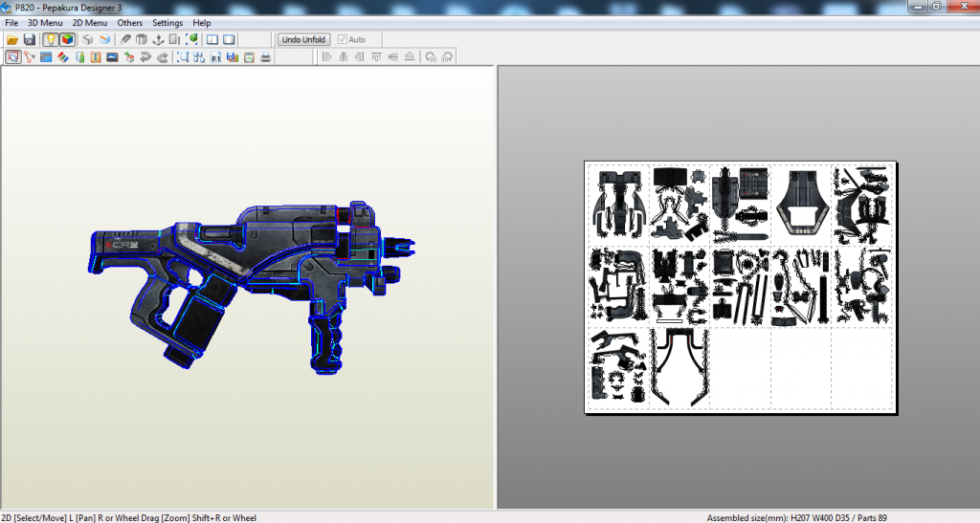Open the Settings menu
Viewport: 980px width, 523px height.
(167, 22)
